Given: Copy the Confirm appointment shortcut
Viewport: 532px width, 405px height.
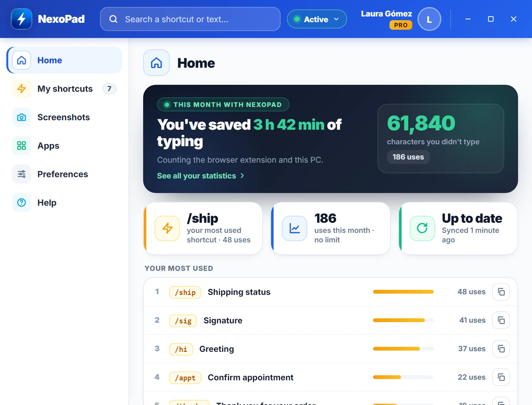Looking at the screenshot, I should (x=501, y=377).
